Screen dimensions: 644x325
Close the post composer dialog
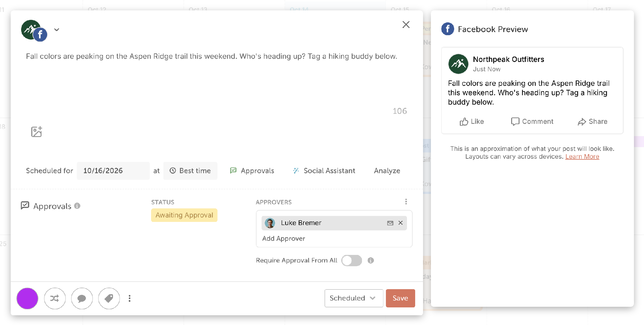(x=406, y=25)
